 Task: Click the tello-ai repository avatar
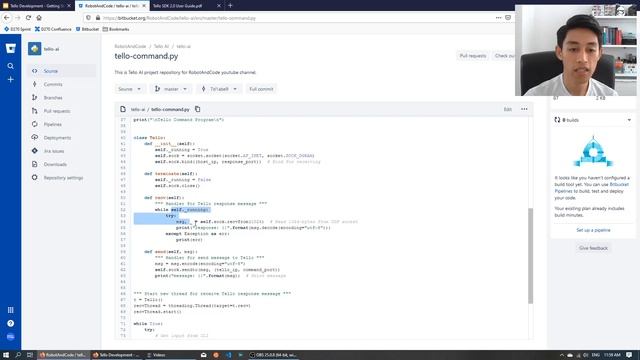tap(35, 49)
